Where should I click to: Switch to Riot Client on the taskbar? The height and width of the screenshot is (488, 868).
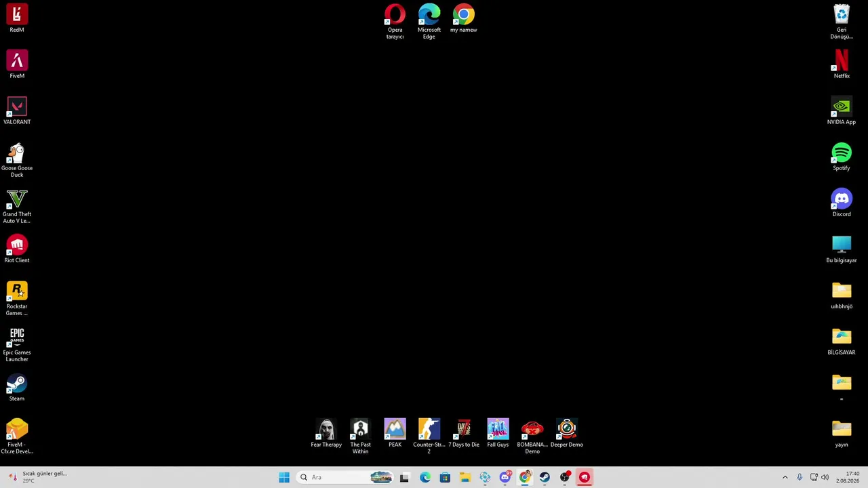click(x=585, y=477)
